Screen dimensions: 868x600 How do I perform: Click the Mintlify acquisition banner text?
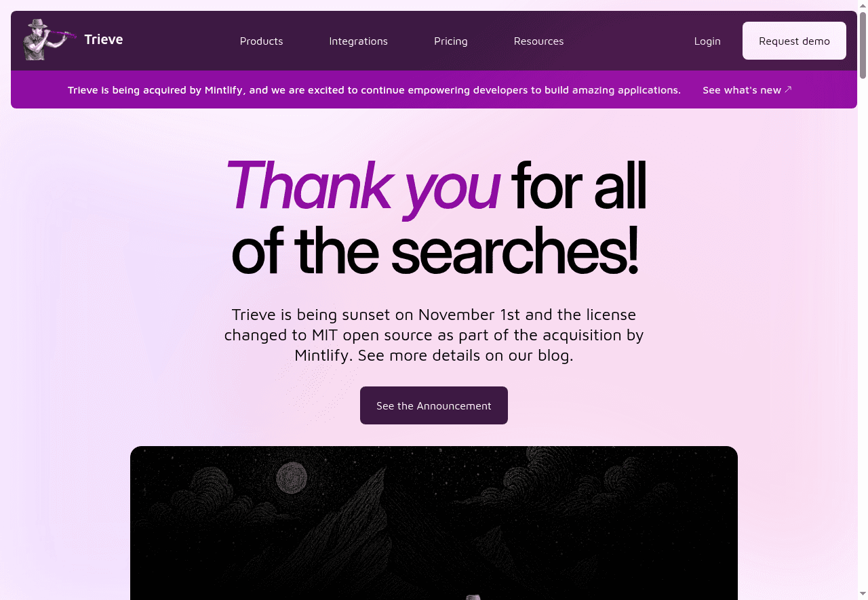click(374, 90)
